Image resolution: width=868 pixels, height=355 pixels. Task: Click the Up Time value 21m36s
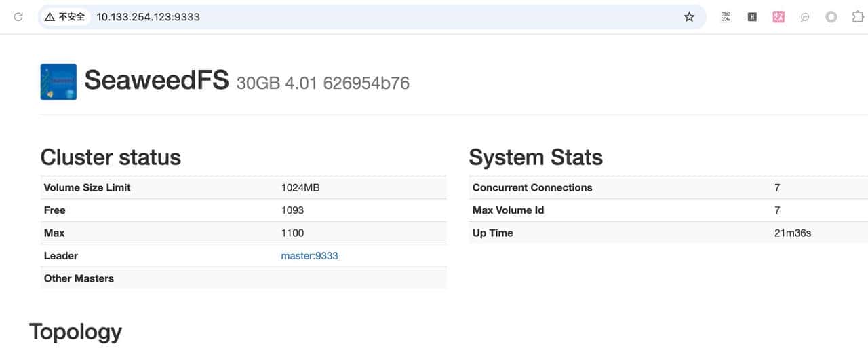793,233
